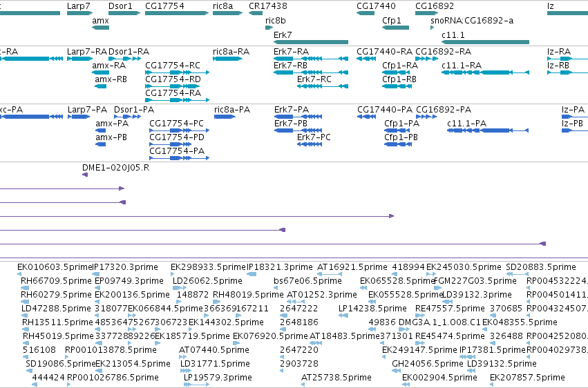Select the EK298933.5prime EST feature
The image size is (588, 388).
[173, 274]
